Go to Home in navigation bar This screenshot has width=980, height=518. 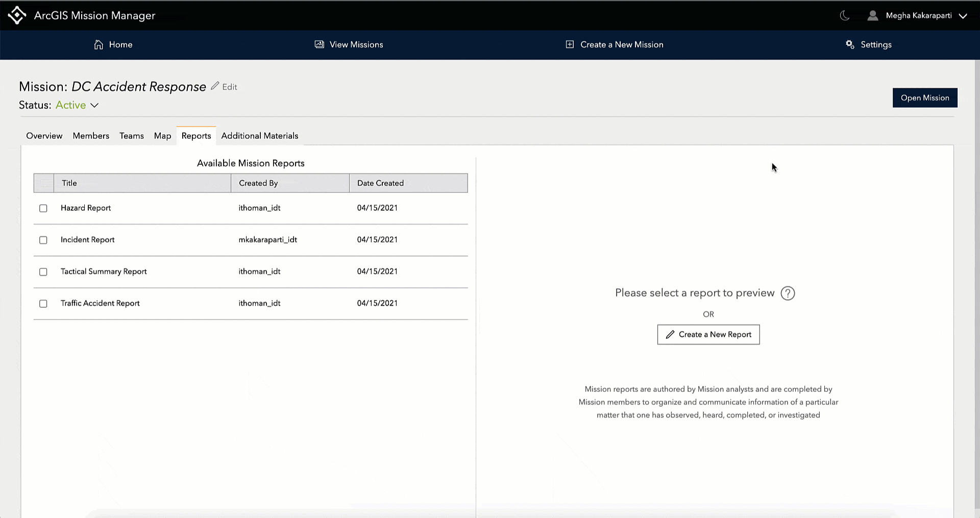[113, 44]
